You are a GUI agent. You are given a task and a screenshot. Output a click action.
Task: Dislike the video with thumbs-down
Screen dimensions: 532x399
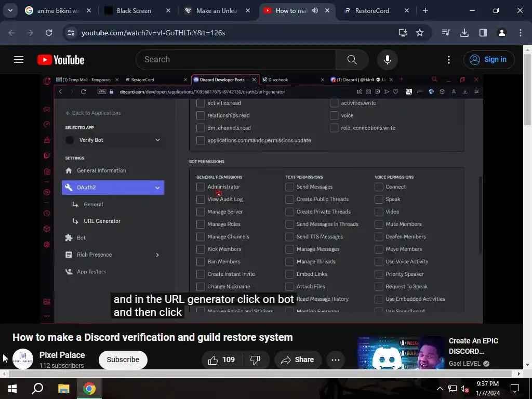point(255,360)
